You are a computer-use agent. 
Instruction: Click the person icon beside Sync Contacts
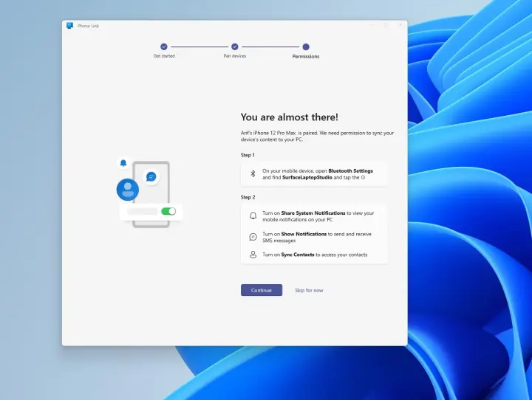tap(253, 255)
